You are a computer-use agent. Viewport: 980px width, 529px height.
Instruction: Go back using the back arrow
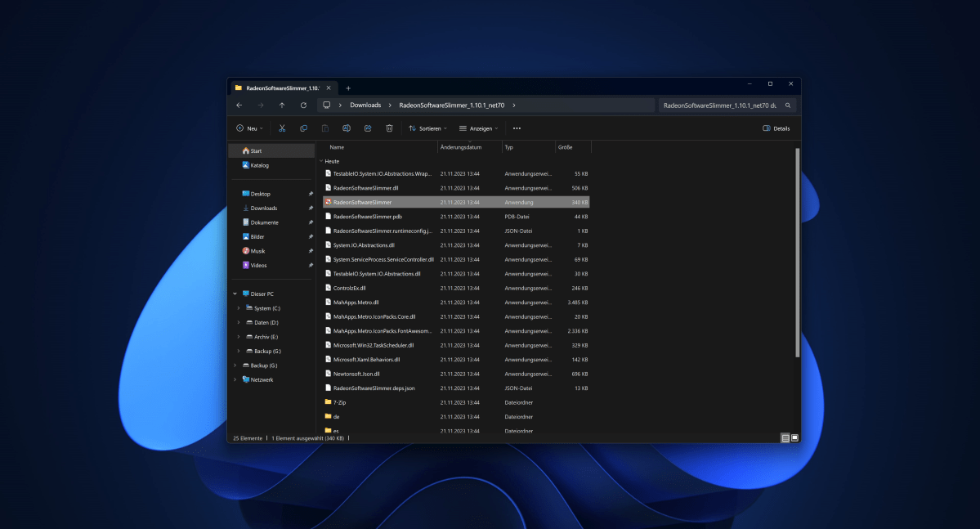coord(239,105)
